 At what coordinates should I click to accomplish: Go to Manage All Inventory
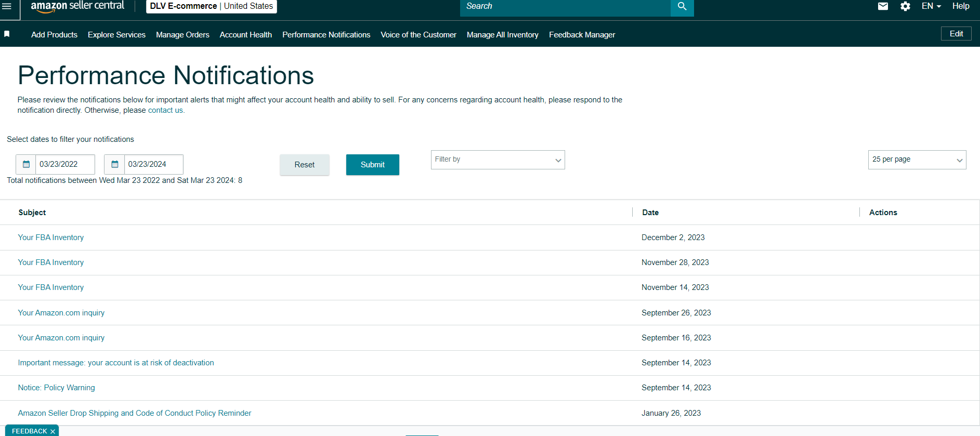point(503,35)
